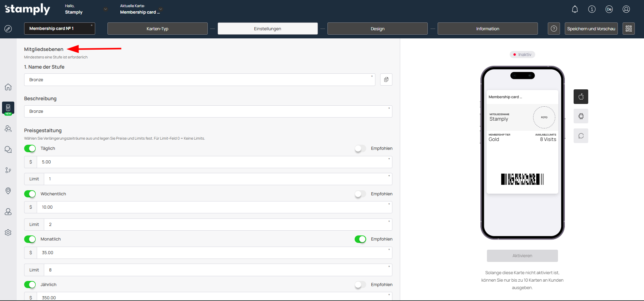
Task: Click the QR code icon
Action: pos(629,29)
